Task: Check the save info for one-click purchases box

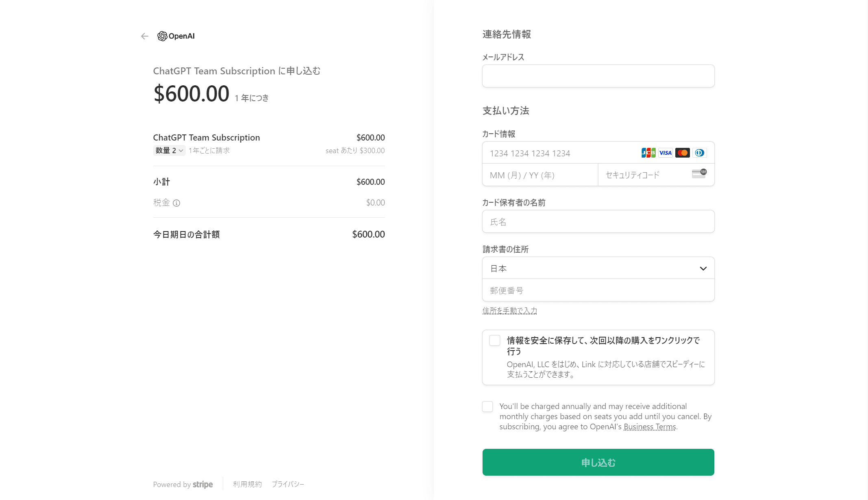Action: (495, 340)
